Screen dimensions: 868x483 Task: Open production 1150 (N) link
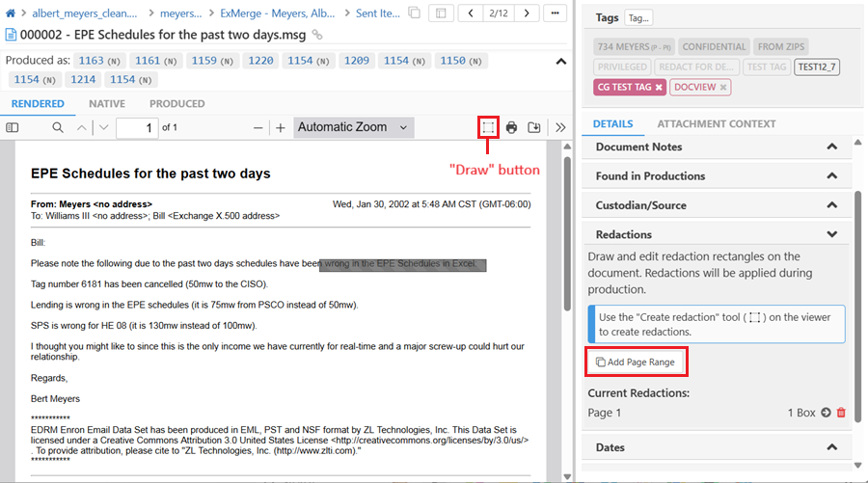click(461, 61)
